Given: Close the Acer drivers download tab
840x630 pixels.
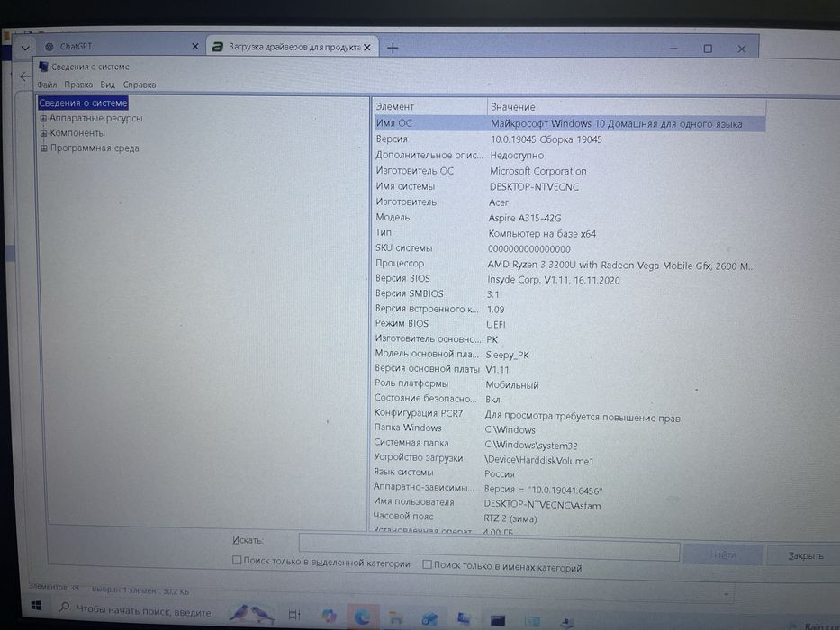Looking at the screenshot, I should tap(367, 47).
